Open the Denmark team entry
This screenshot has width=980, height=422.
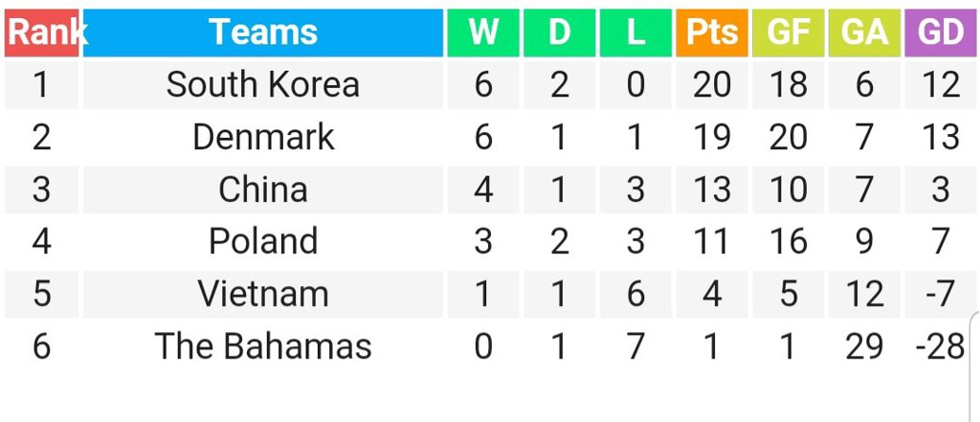pyautogui.click(x=263, y=137)
